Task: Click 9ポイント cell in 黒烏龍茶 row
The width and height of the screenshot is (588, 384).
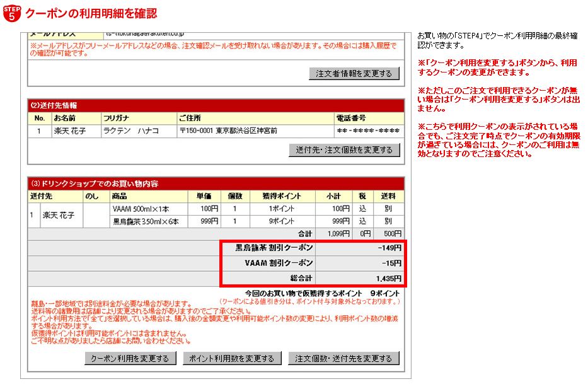Action: click(282, 221)
